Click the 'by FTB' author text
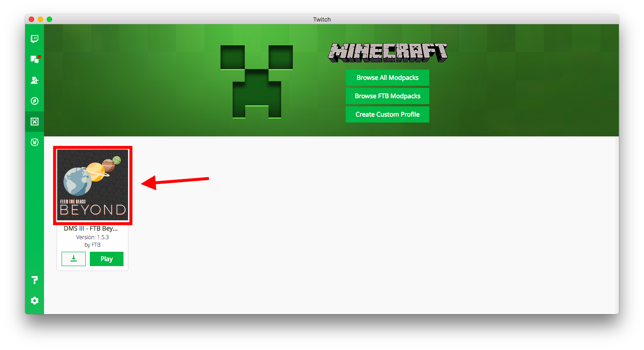This screenshot has height=350, width=644. click(93, 245)
